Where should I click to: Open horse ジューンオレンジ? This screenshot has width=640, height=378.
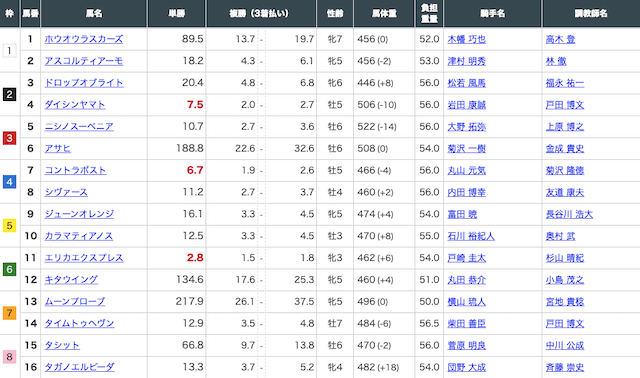[x=79, y=214]
